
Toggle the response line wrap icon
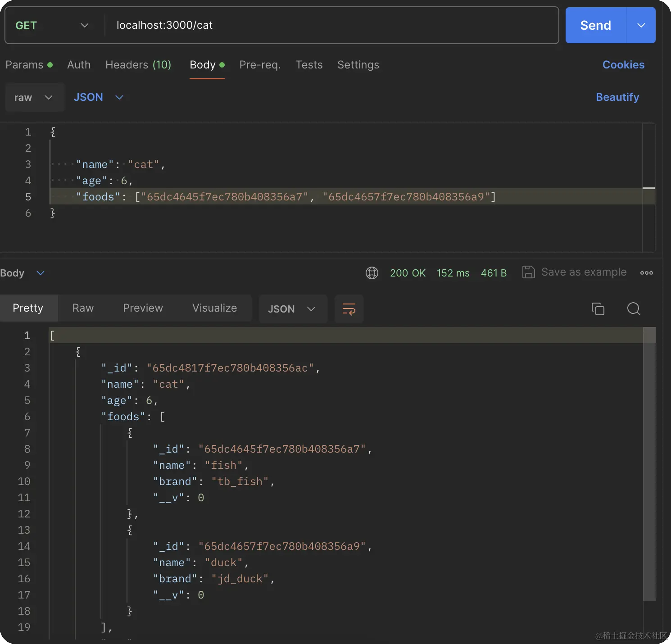point(349,309)
